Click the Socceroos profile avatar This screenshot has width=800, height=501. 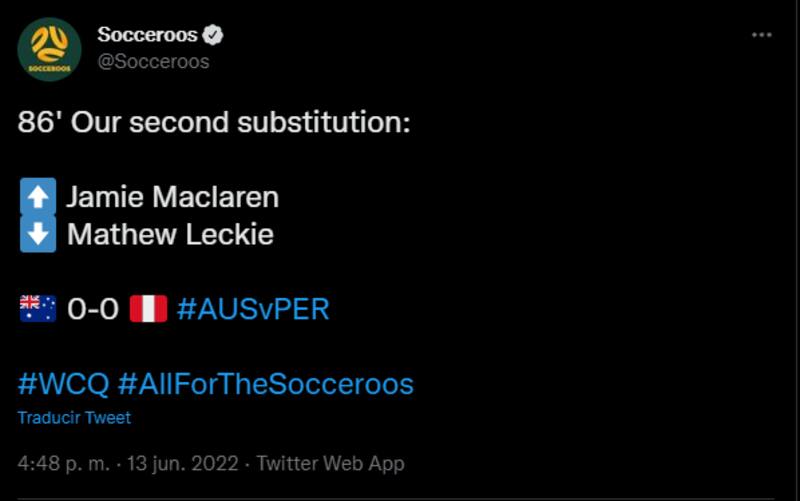point(49,49)
